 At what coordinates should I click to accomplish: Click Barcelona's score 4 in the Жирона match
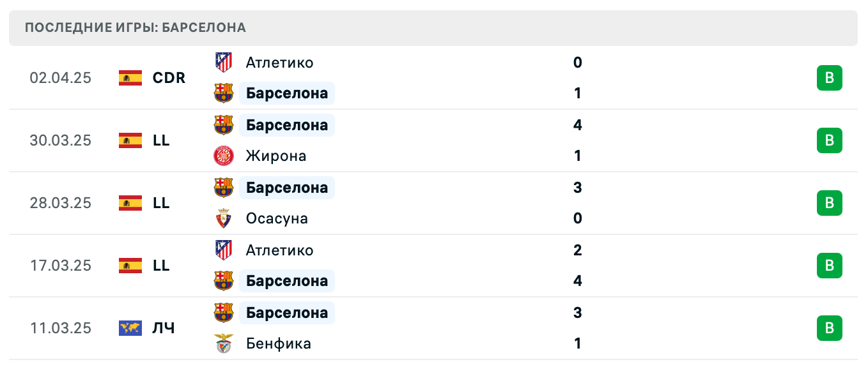[578, 125]
